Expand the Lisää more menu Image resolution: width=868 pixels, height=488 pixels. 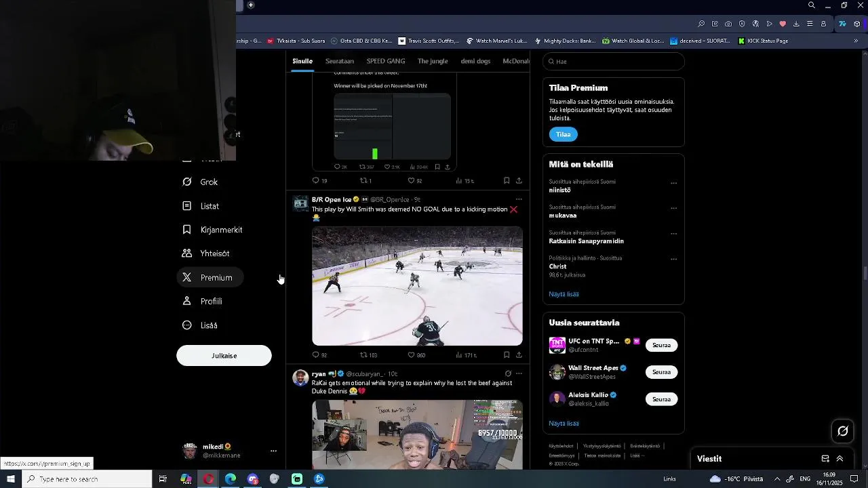(200, 325)
